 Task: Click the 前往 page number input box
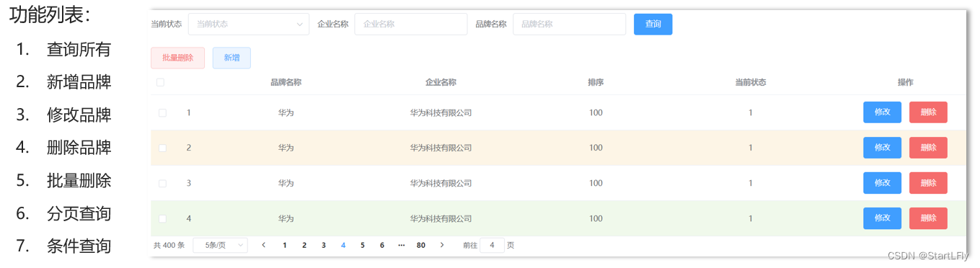(x=492, y=245)
